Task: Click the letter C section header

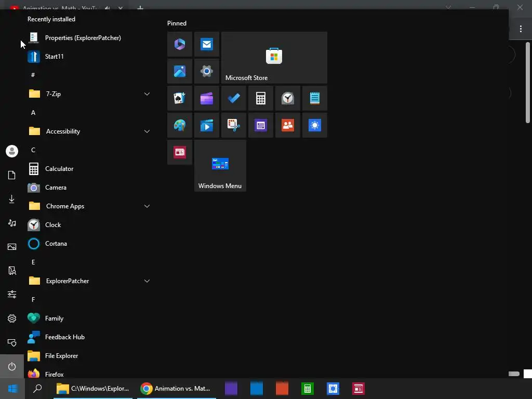Action: point(33,150)
